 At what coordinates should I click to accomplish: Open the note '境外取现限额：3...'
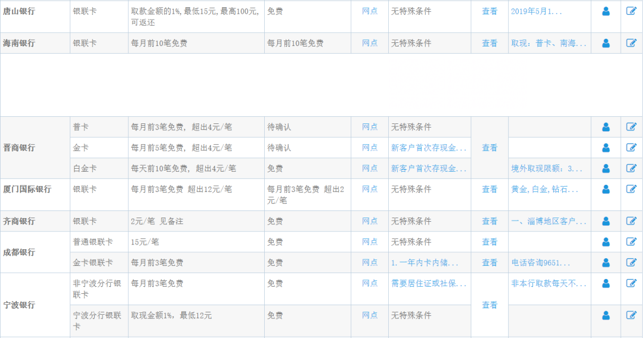point(547,168)
